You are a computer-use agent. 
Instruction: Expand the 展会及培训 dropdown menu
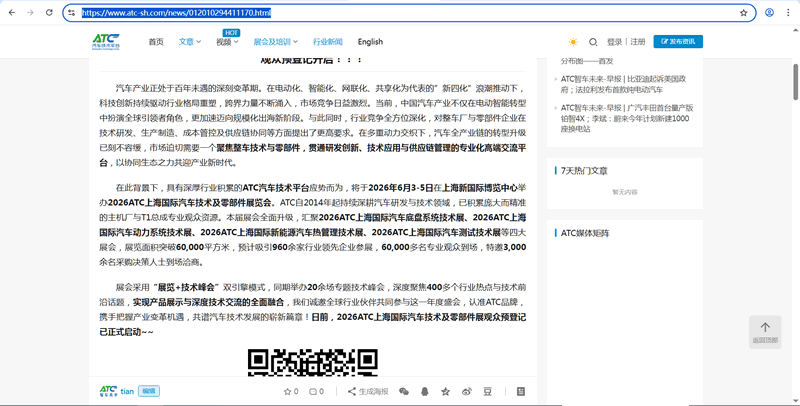point(276,42)
